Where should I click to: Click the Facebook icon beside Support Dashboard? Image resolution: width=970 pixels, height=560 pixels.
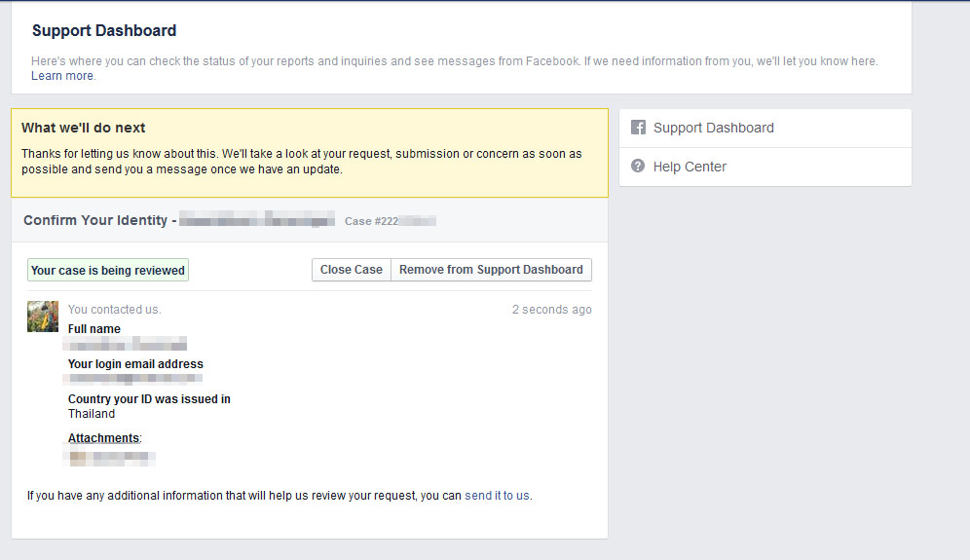click(638, 128)
